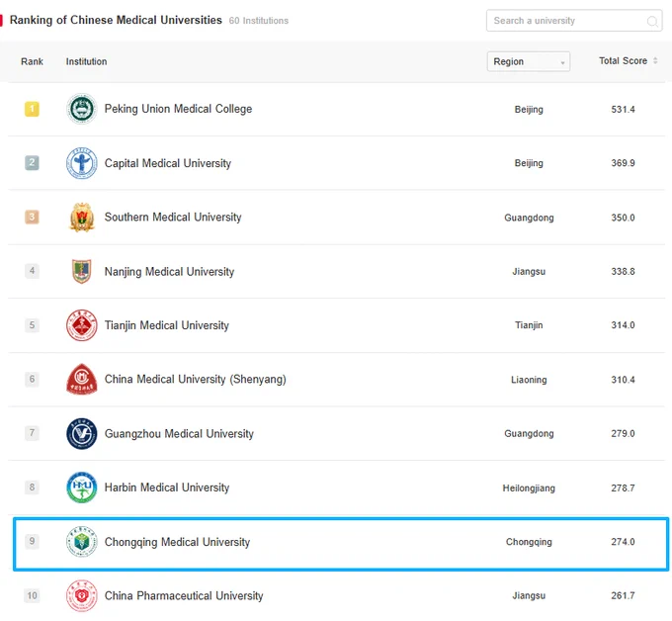
Task: Open Southern Medical University link
Action: (173, 218)
